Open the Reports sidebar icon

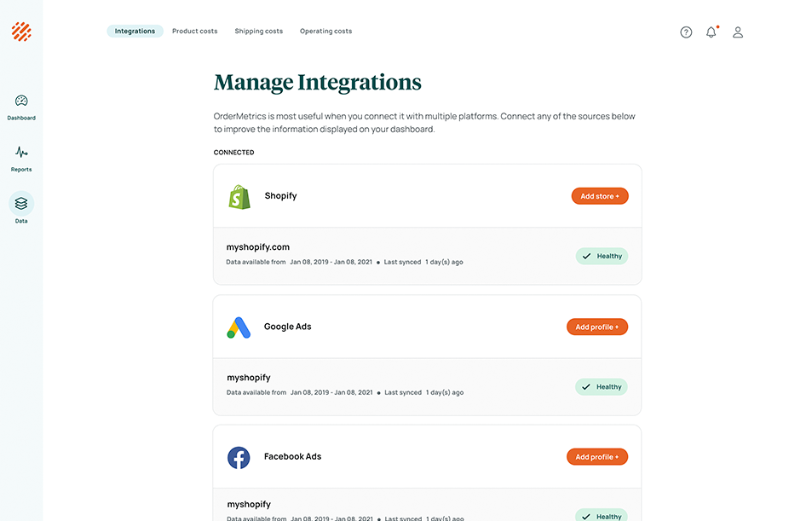[x=21, y=152]
